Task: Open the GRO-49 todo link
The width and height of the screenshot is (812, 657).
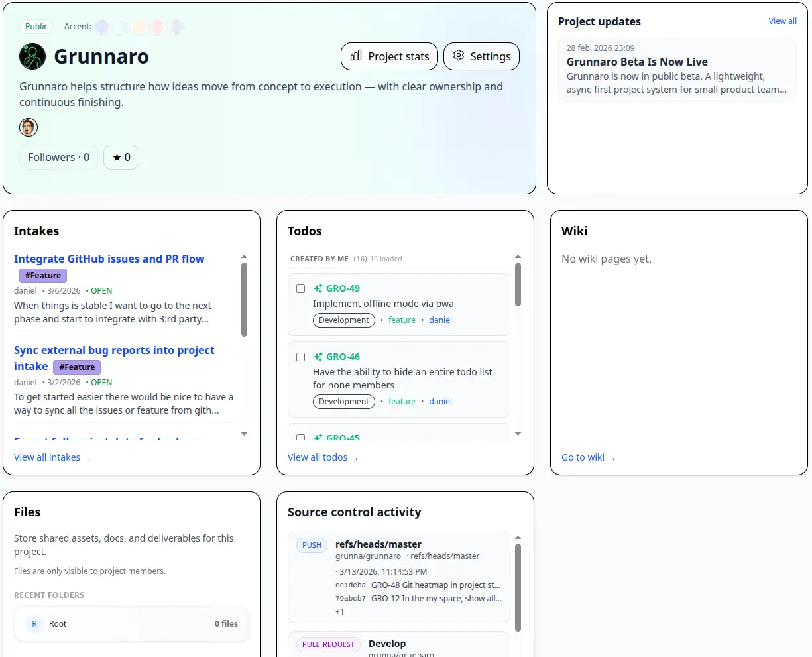Action: pos(343,288)
